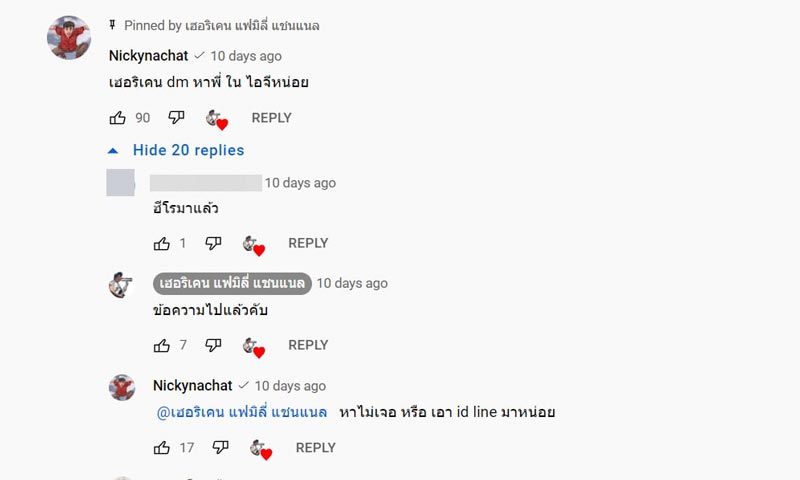Open the pinned comment's 10 days ago timestamp

click(246, 56)
